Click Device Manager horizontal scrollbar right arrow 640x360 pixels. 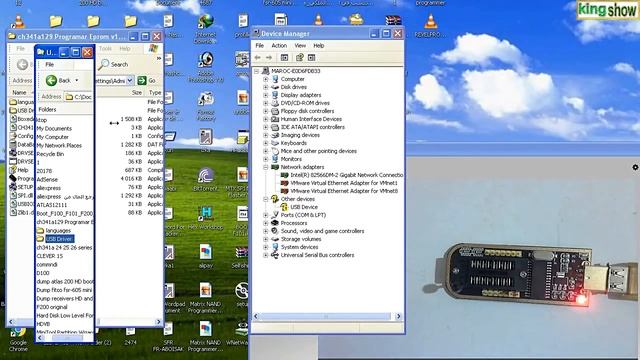pyautogui.click(x=399, y=316)
